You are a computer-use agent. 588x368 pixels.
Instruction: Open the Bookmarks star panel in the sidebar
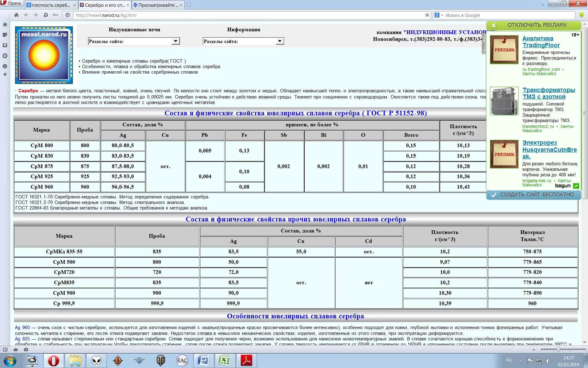pyautogui.click(x=5, y=25)
